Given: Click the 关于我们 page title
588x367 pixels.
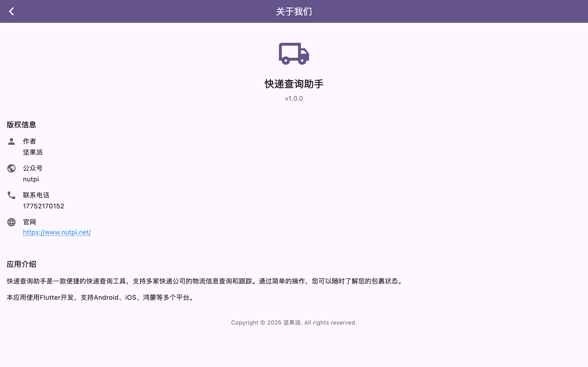Looking at the screenshot, I should (x=294, y=11).
